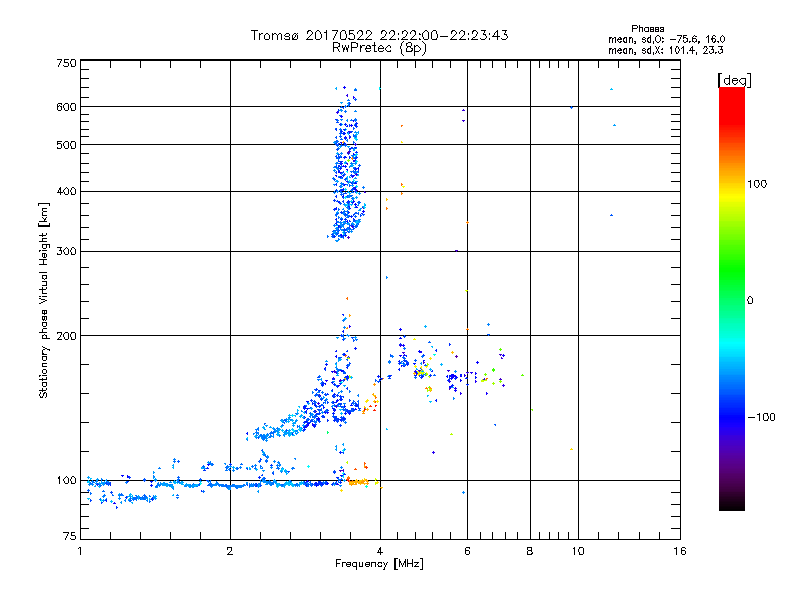This screenshot has height=600, width=800.
Task: Click the 'mean, sd,O: -75.6, 16.0' text
Action: click(x=666, y=39)
